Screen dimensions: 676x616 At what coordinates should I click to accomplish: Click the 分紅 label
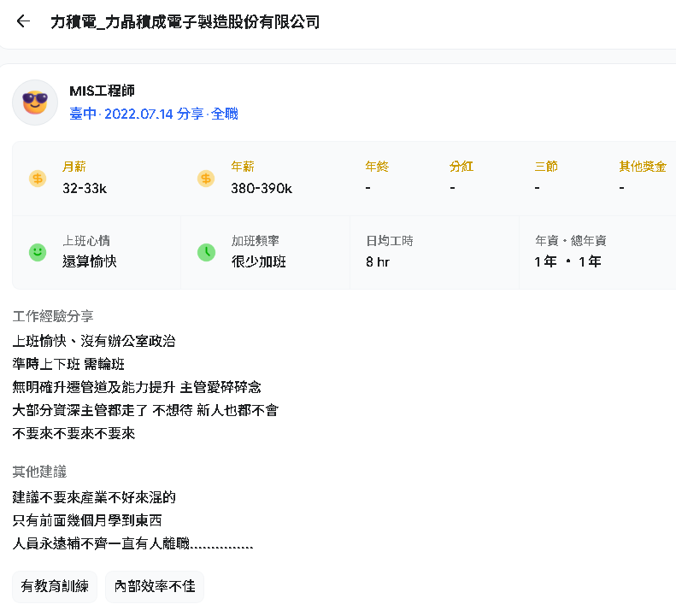461,167
